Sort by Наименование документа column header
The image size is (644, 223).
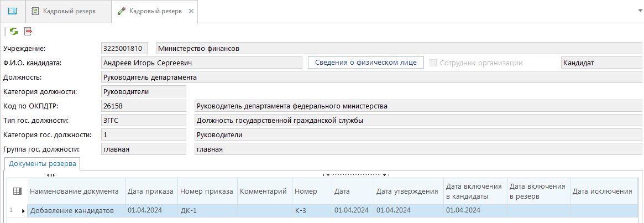74,191
